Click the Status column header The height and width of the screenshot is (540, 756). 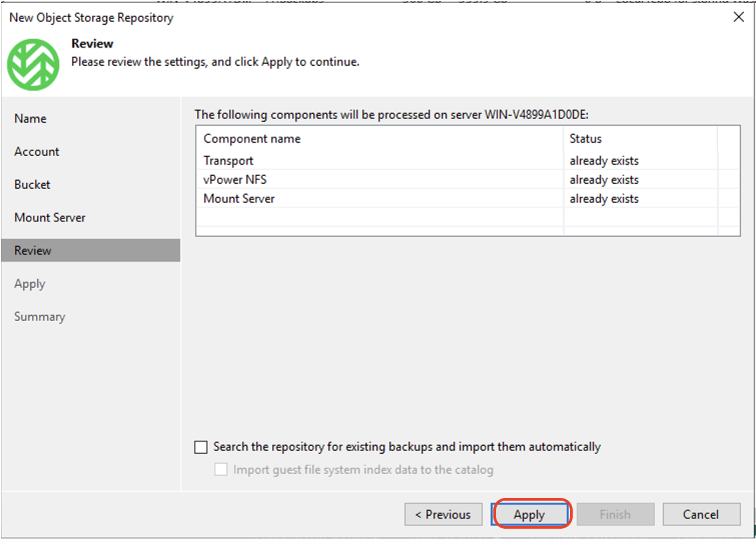point(641,139)
